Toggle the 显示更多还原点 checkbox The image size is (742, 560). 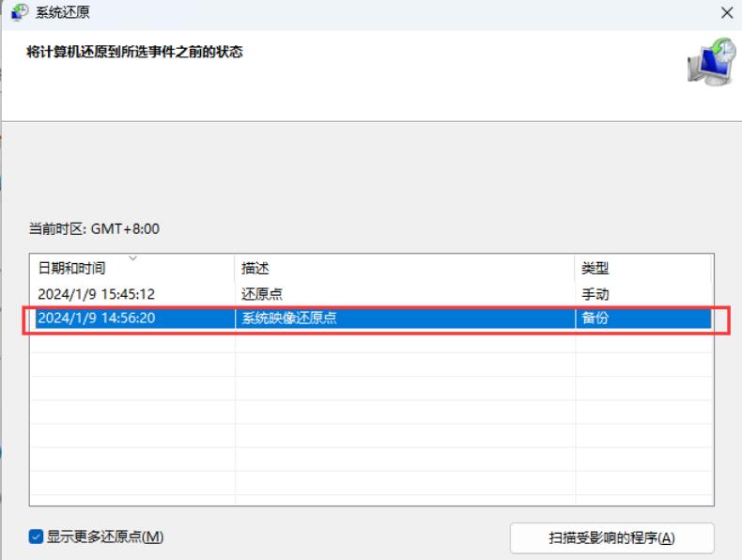[36, 537]
